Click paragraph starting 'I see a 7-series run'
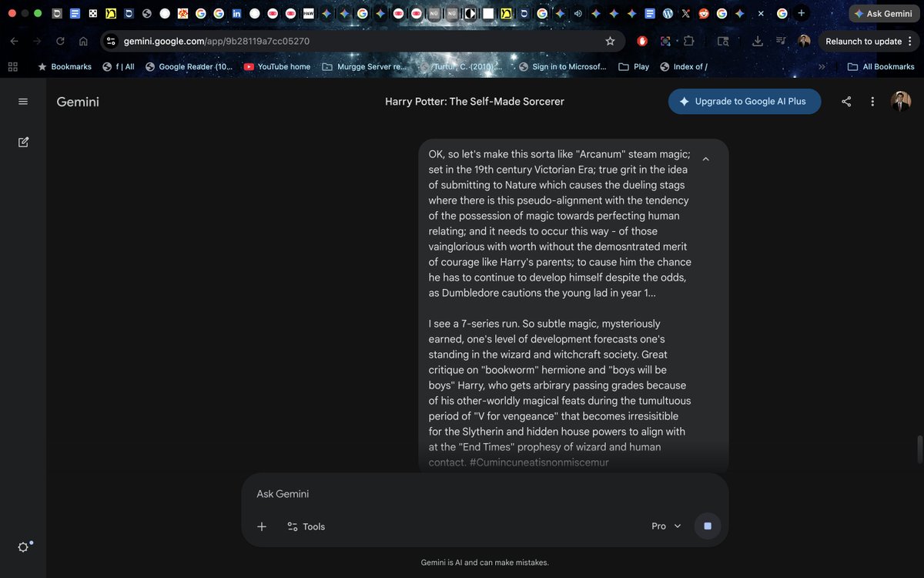The image size is (924, 578). [560, 393]
